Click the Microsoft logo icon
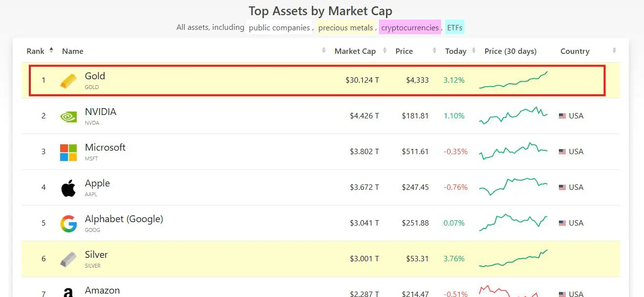This screenshot has width=644, height=297. pyautogui.click(x=68, y=152)
